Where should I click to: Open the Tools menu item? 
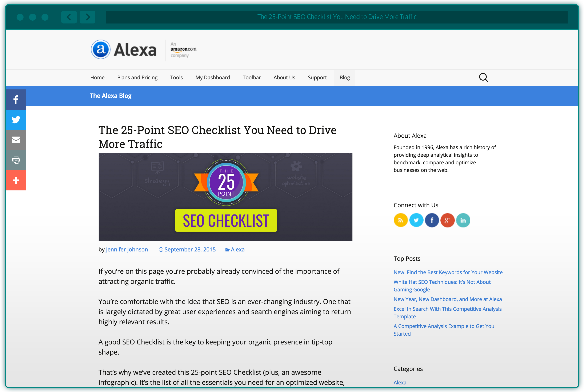tap(176, 77)
